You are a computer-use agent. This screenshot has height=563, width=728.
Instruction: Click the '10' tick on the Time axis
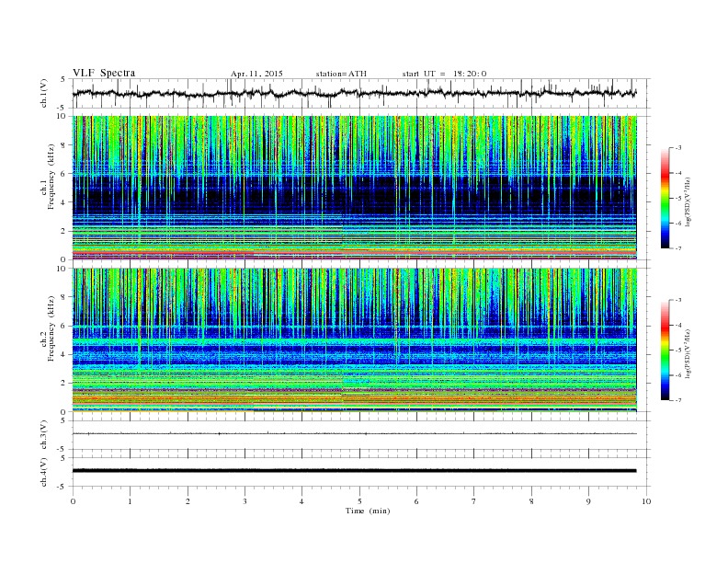[646, 501]
